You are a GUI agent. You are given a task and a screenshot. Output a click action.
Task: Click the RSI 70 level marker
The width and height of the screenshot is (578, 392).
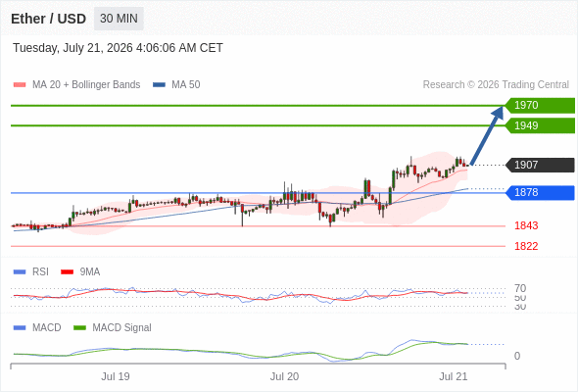(x=520, y=288)
